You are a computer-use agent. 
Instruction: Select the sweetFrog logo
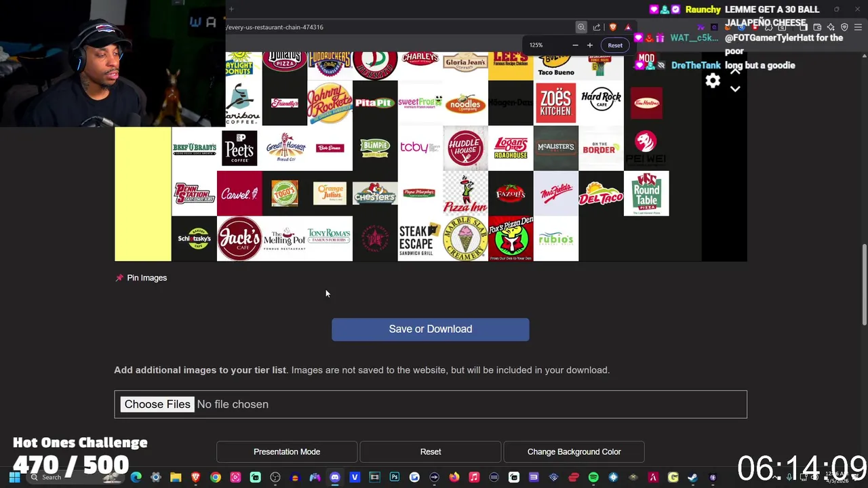pyautogui.click(x=420, y=103)
